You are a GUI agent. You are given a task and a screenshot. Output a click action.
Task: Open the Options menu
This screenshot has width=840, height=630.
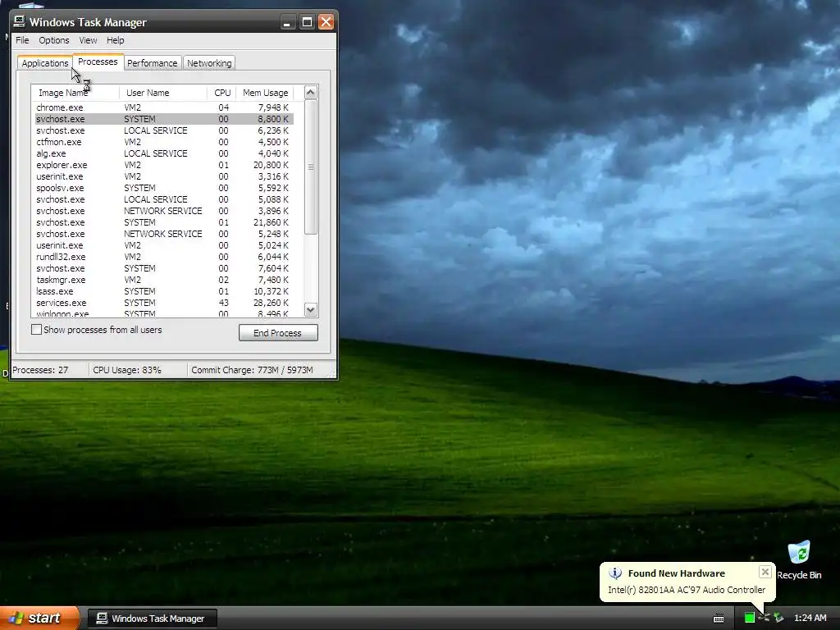pos(53,40)
